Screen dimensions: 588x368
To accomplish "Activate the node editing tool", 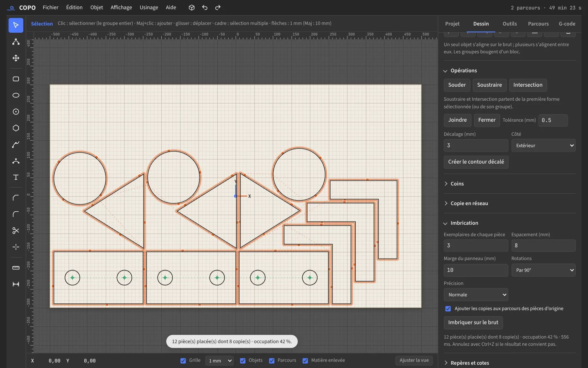I will (16, 42).
